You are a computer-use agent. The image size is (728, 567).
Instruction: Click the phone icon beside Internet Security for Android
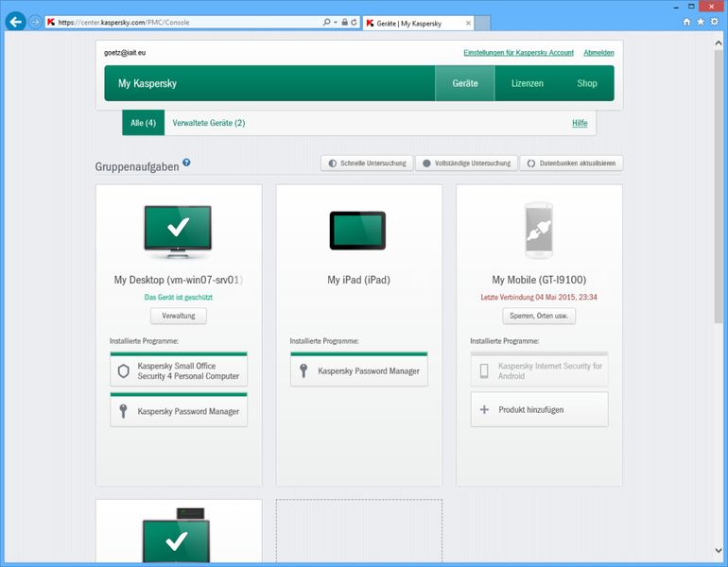pyautogui.click(x=484, y=370)
